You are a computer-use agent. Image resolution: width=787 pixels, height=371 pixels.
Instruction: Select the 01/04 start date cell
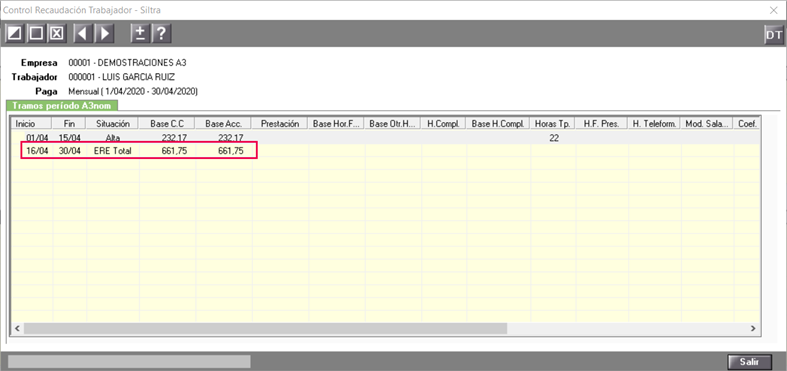[x=32, y=138]
